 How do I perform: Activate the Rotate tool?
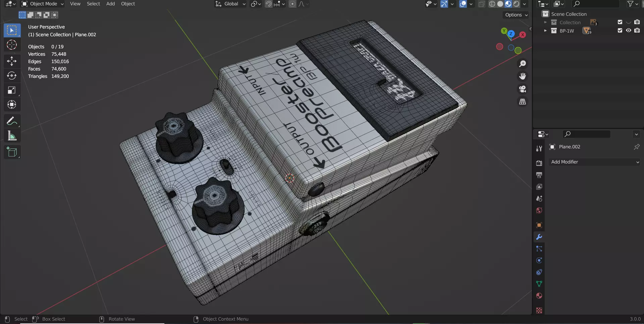click(x=12, y=76)
